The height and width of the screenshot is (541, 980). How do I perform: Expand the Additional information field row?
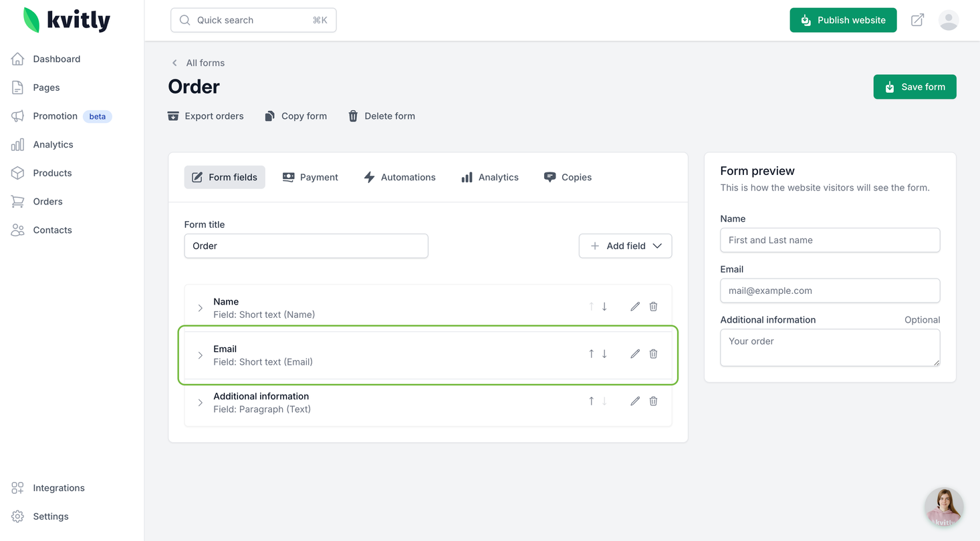click(x=200, y=403)
